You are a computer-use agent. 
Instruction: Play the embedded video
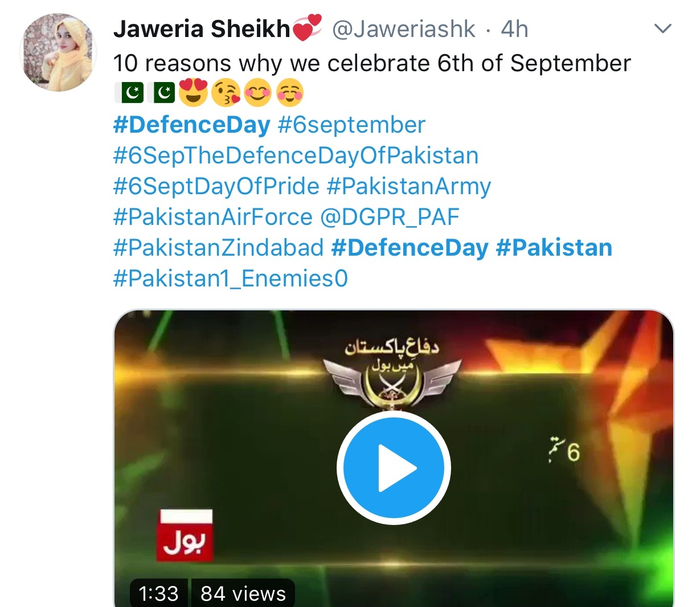tap(394, 467)
